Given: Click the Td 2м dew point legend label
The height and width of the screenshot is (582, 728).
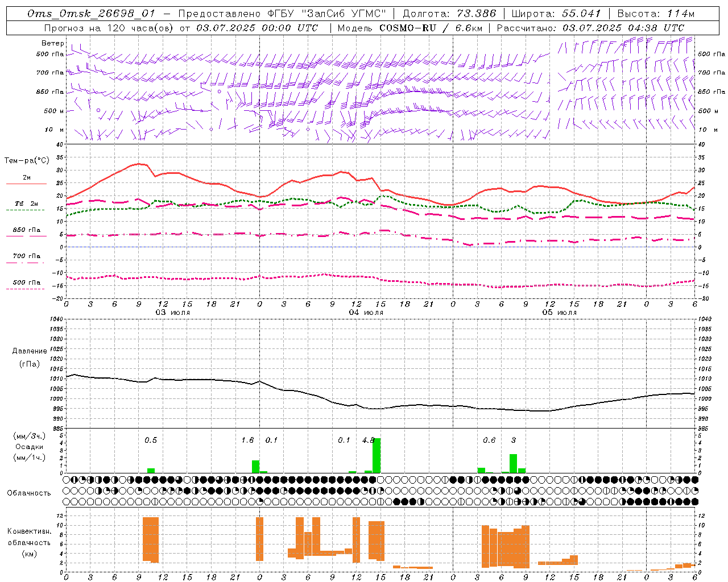Looking at the screenshot, I should click(27, 203).
